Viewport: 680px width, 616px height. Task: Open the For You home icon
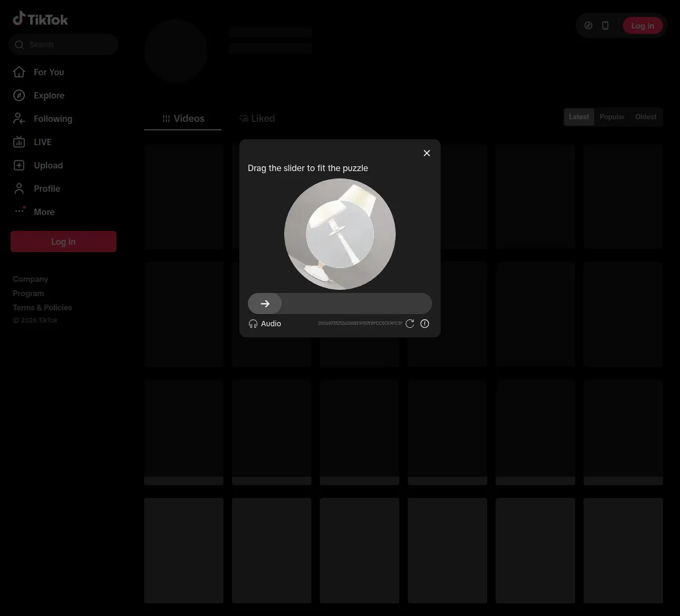pos(19,72)
